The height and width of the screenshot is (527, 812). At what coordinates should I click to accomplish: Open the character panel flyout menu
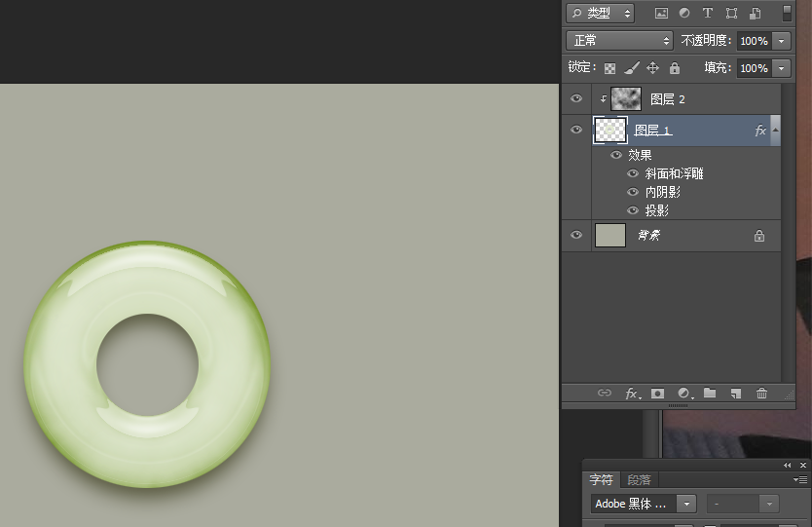point(800,480)
